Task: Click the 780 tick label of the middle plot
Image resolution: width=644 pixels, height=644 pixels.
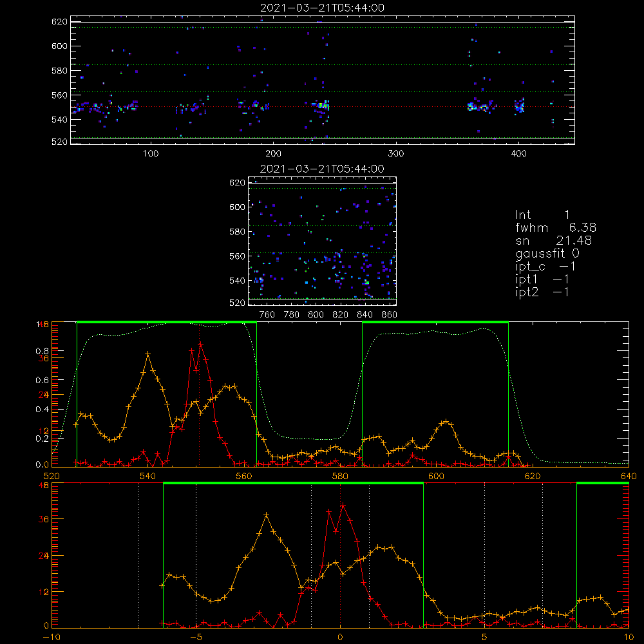Action: pyautogui.click(x=292, y=314)
